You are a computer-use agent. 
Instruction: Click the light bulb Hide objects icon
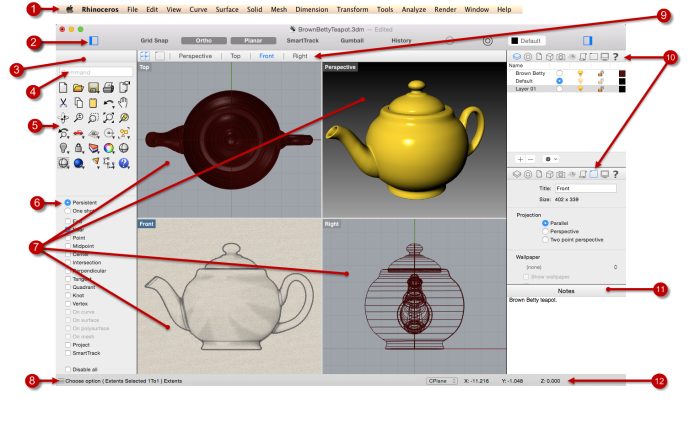coord(63,148)
